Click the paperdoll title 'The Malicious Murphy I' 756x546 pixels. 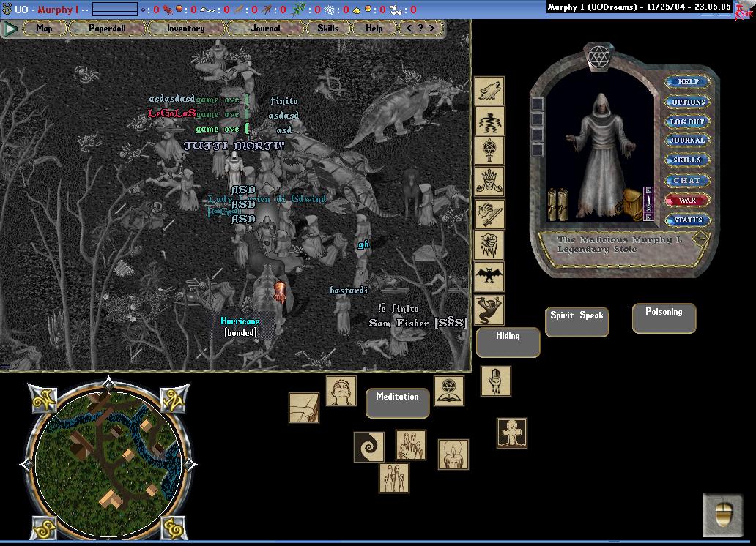(620, 239)
